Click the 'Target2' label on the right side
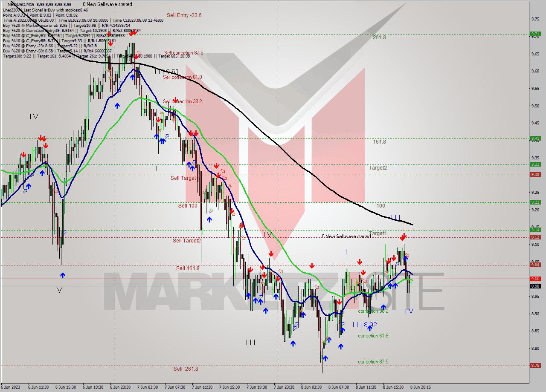546x392 pixels. click(x=378, y=167)
